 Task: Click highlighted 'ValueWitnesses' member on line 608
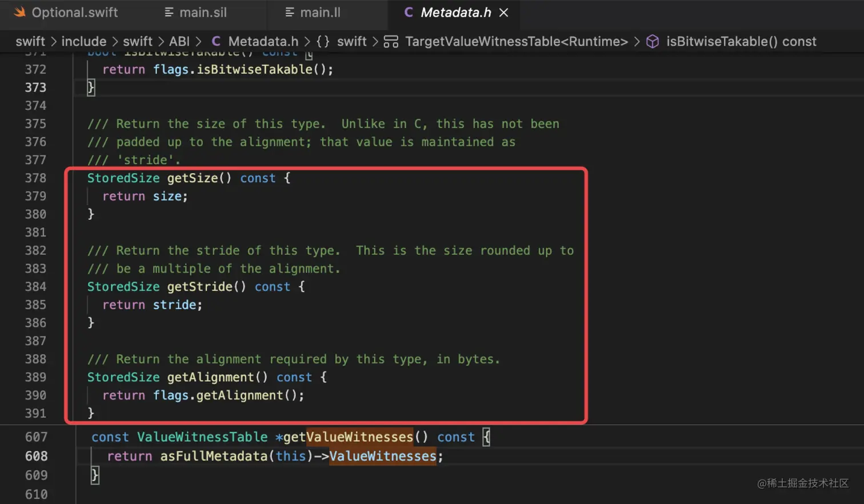[382, 456]
